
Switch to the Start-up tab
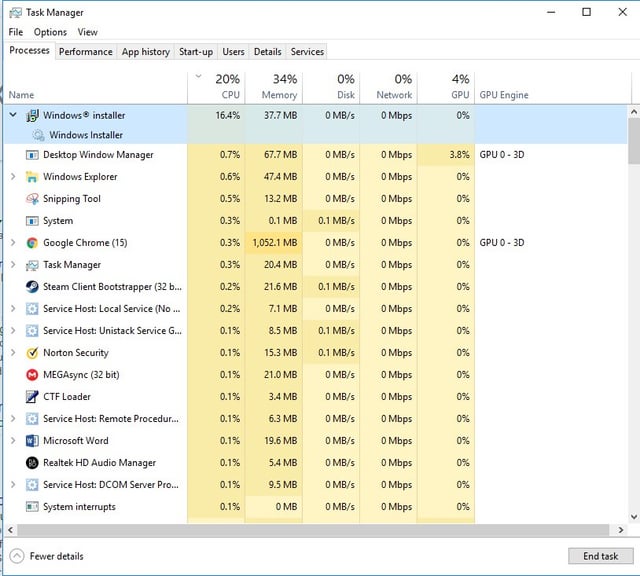click(x=196, y=52)
